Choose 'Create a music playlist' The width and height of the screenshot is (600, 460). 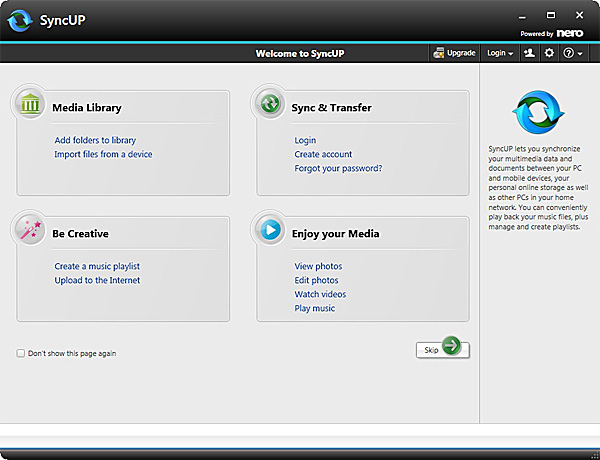point(97,266)
